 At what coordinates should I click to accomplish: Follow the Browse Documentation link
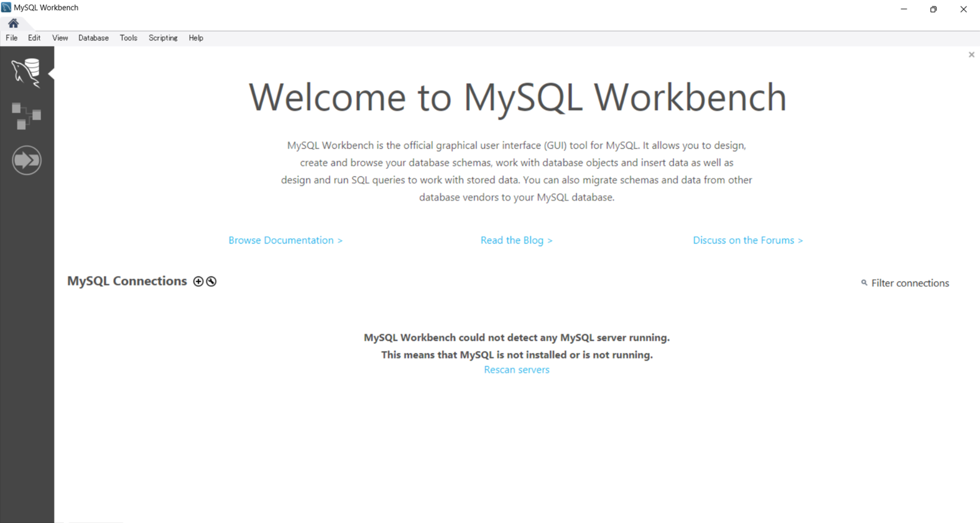[285, 240]
